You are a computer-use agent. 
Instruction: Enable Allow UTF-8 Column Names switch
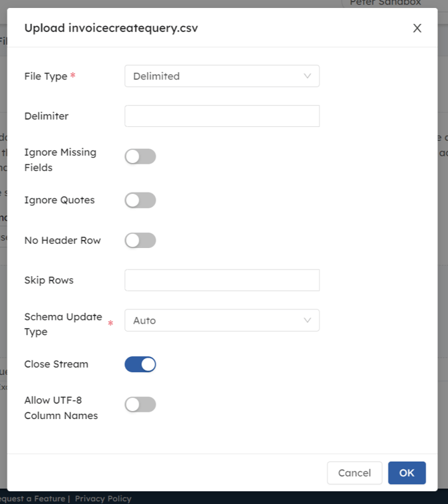click(x=140, y=404)
